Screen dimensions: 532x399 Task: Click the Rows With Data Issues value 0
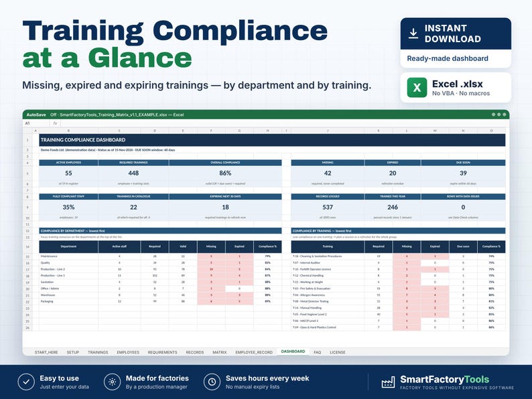pos(463,207)
